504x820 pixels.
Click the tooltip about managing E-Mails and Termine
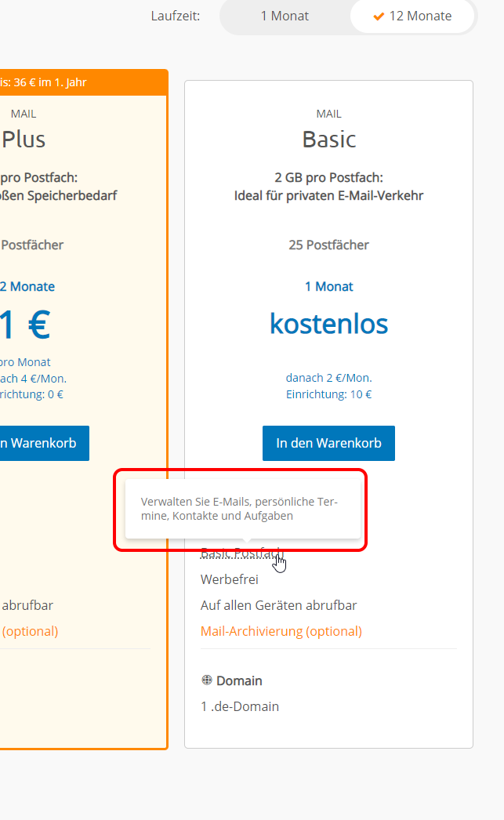coord(242,509)
